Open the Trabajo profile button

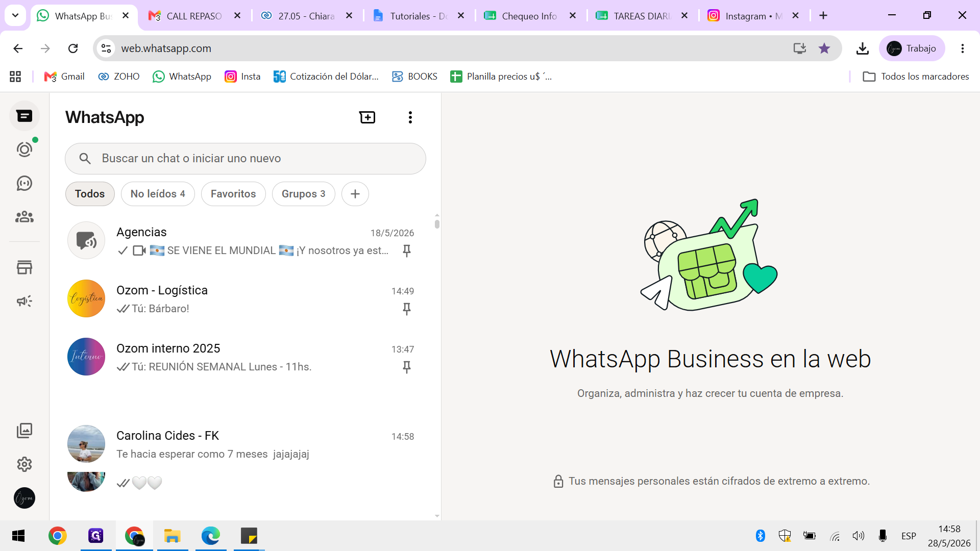pyautogui.click(x=912, y=48)
